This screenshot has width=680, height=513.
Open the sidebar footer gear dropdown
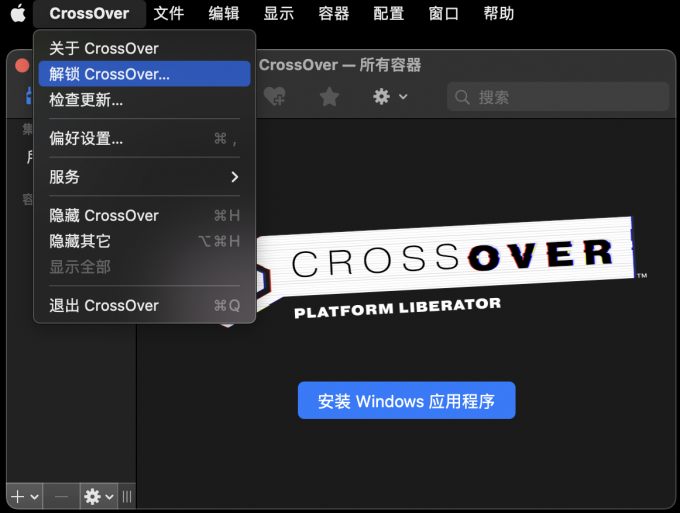coord(99,497)
